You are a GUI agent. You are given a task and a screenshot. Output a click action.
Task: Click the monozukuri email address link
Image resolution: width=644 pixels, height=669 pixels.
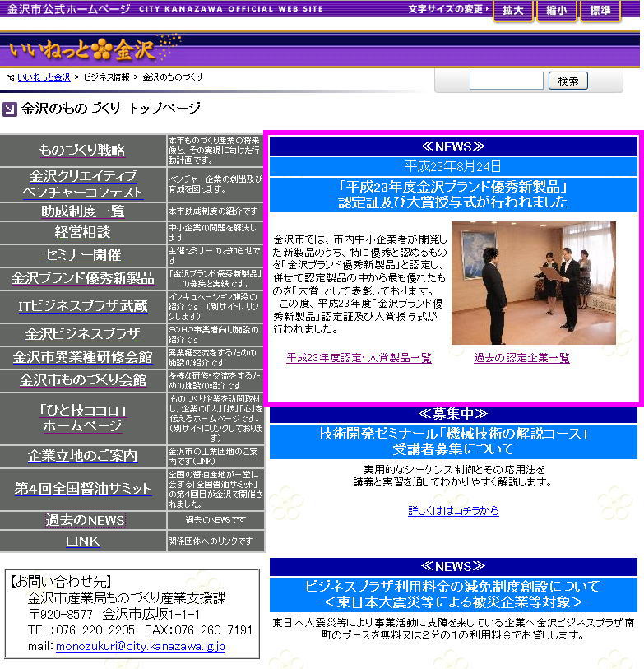[x=140, y=647]
